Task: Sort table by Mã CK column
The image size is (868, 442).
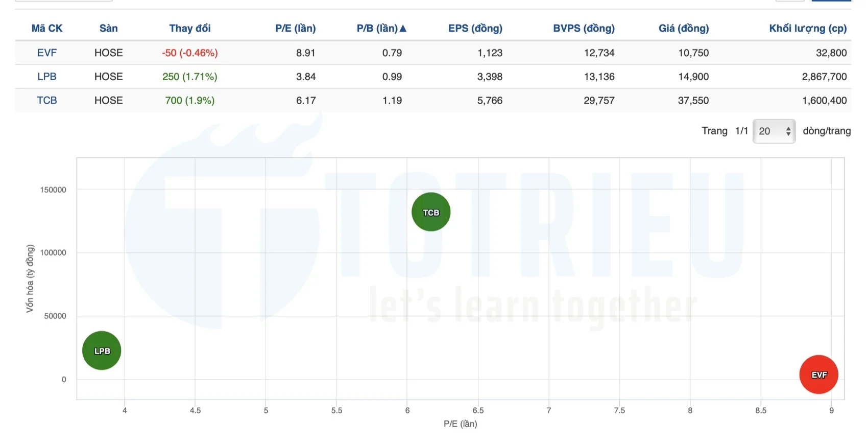Action: [47, 29]
